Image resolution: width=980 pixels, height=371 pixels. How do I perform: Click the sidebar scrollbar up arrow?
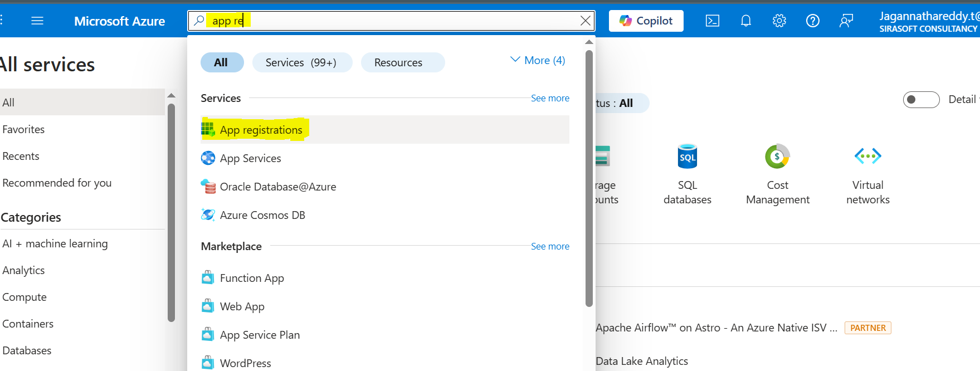(x=171, y=95)
